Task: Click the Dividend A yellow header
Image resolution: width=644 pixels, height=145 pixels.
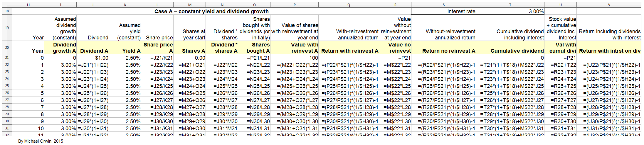Action: pos(93,48)
